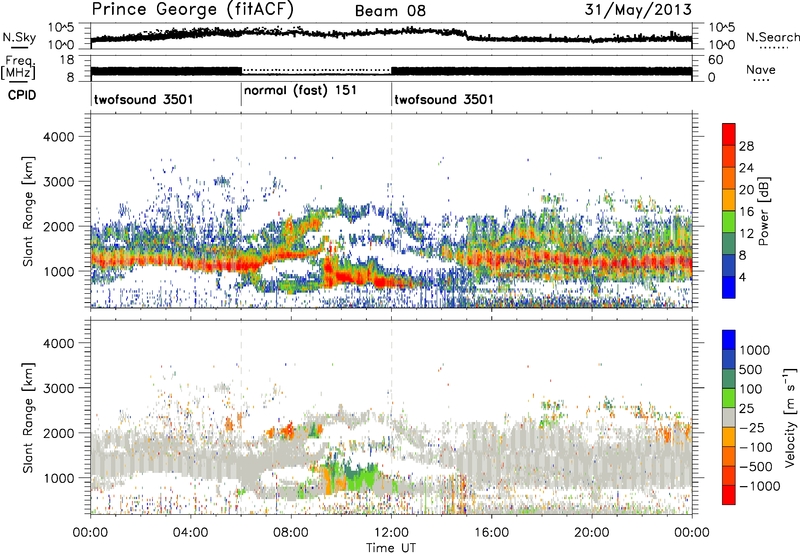Click the 'Power [dB]' color bar title
800x554 pixels.
(764, 211)
